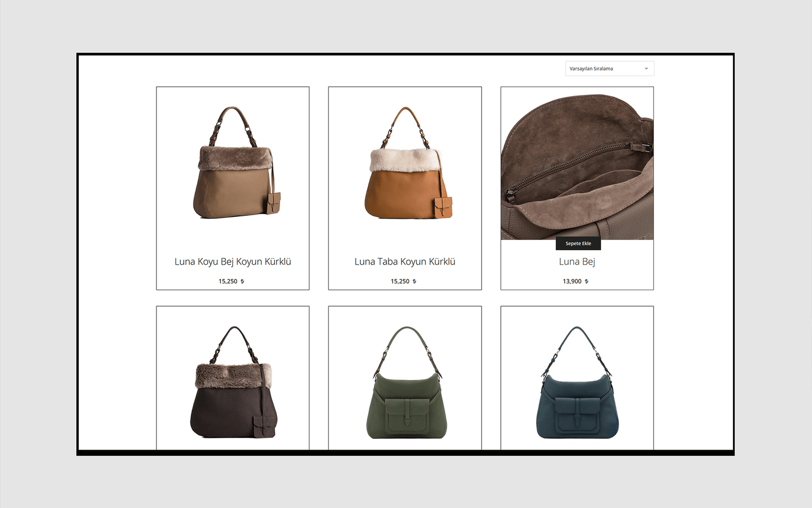Open the Luna Koyu Bej Koyun Kürklü title
This screenshot has width=812, height=508.
pos(233,262)
